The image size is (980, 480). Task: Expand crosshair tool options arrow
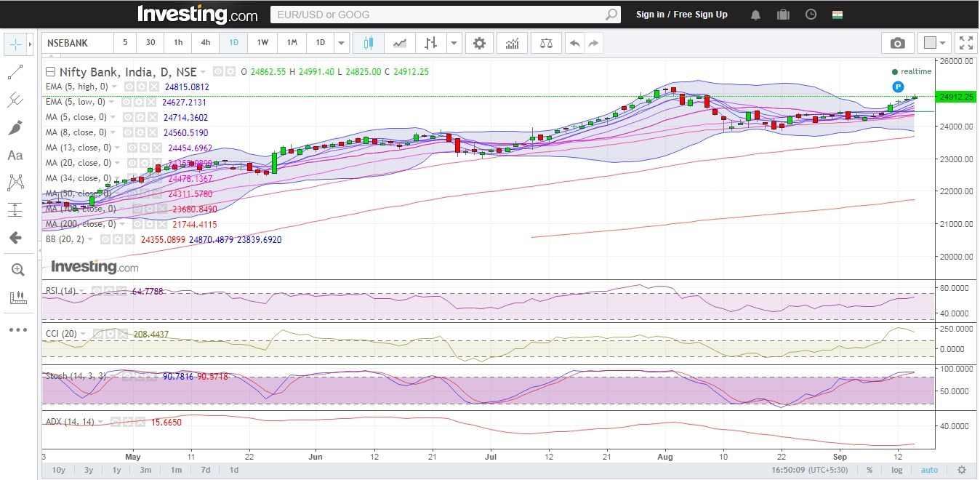[30, 44]
